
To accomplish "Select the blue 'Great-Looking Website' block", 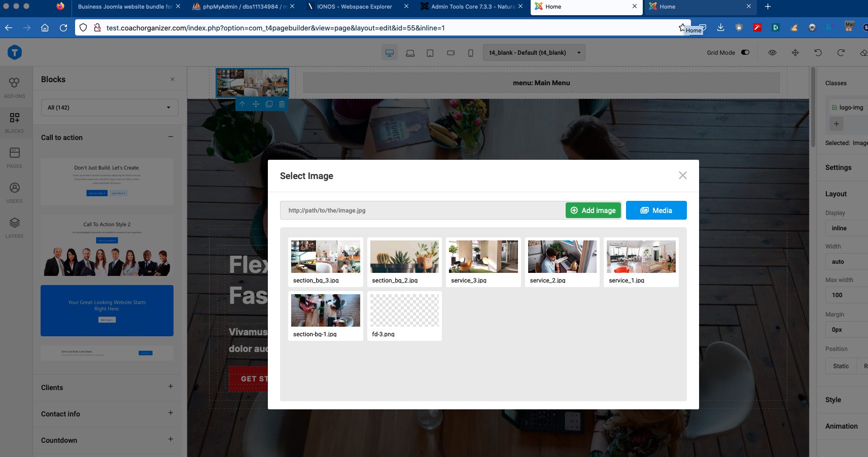I will click(x=107, y=310).
